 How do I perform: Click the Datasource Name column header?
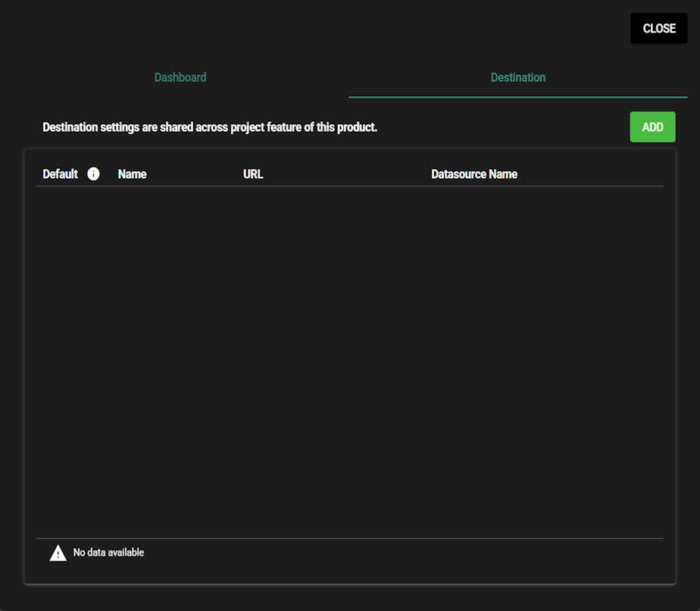pos(474,174)
